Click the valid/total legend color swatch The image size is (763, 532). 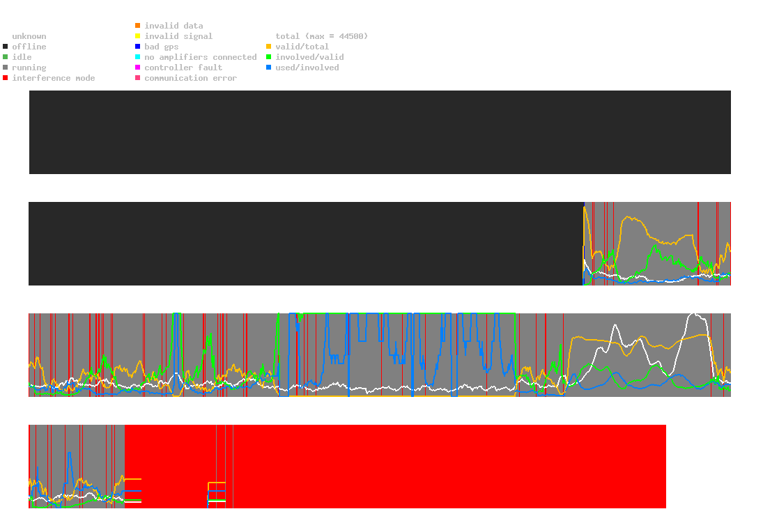coord(268,47)
